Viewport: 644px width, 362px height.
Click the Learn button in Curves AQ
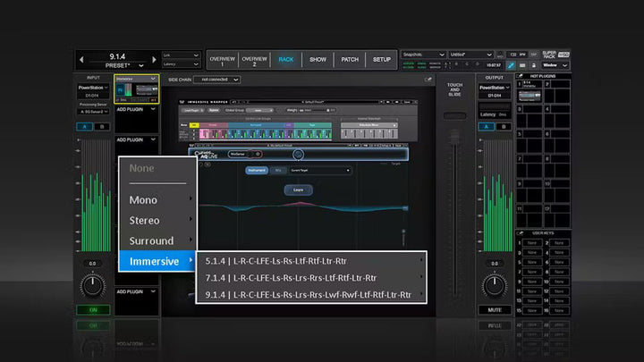coord(298,190)
